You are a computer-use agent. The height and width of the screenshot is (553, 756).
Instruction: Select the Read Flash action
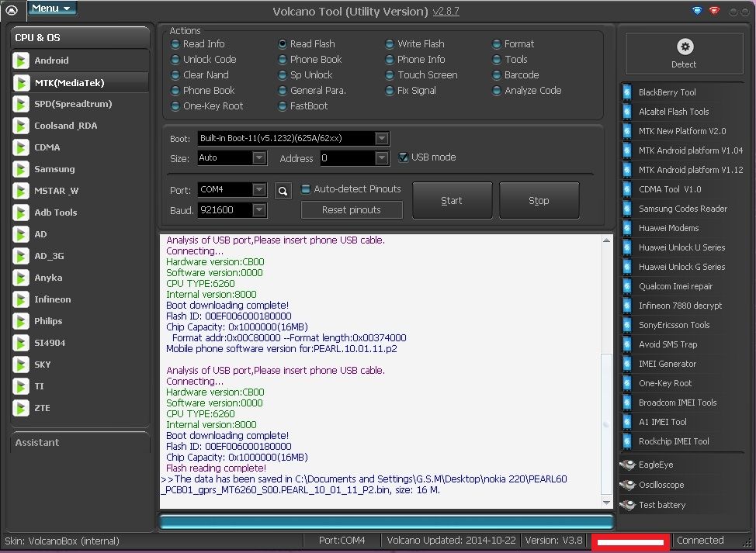click(311, 44)
